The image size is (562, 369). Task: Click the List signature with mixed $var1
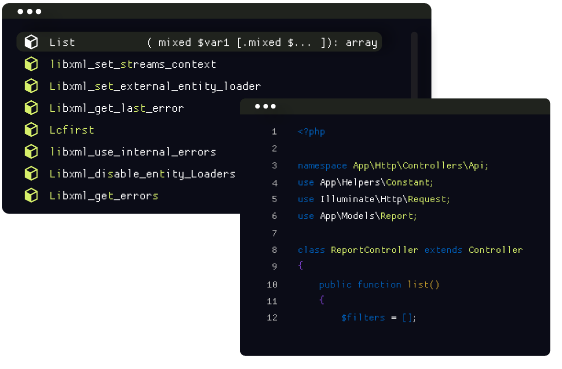click(x=262, y=43)
